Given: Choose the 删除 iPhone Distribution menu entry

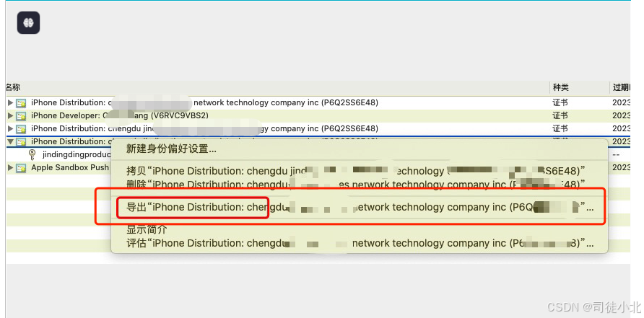Looking at the screenshot, I should click(356, 185).
